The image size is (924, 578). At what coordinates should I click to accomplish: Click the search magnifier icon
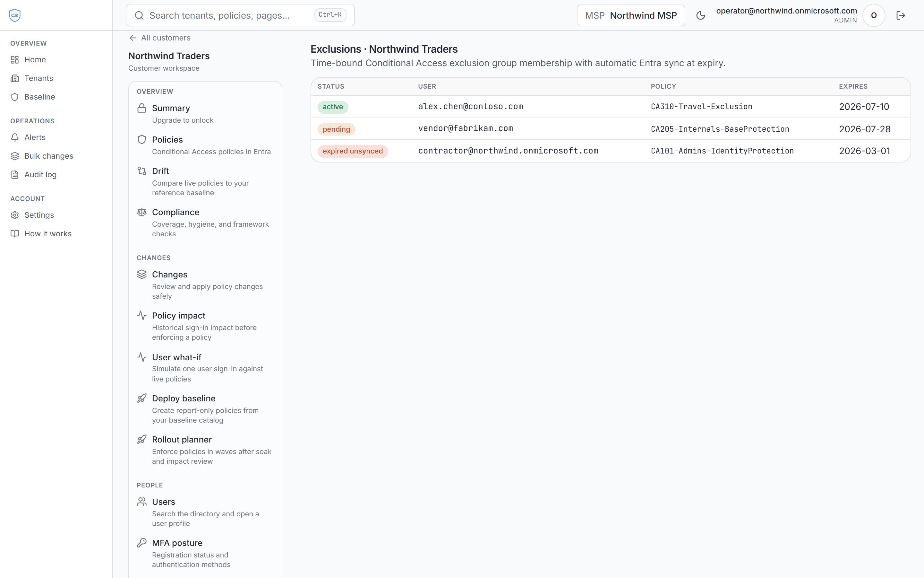139,15
